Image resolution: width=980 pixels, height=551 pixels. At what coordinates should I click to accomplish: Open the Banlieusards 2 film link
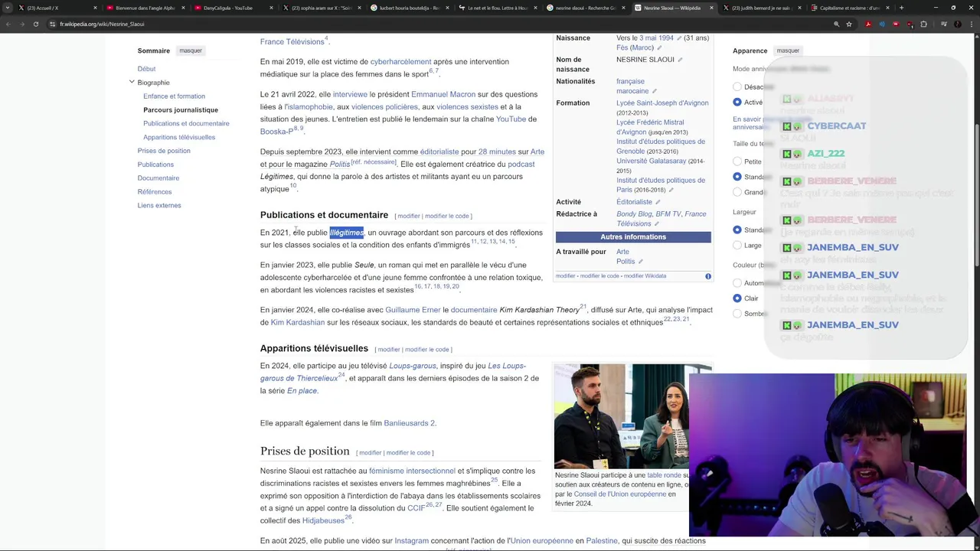409,422
